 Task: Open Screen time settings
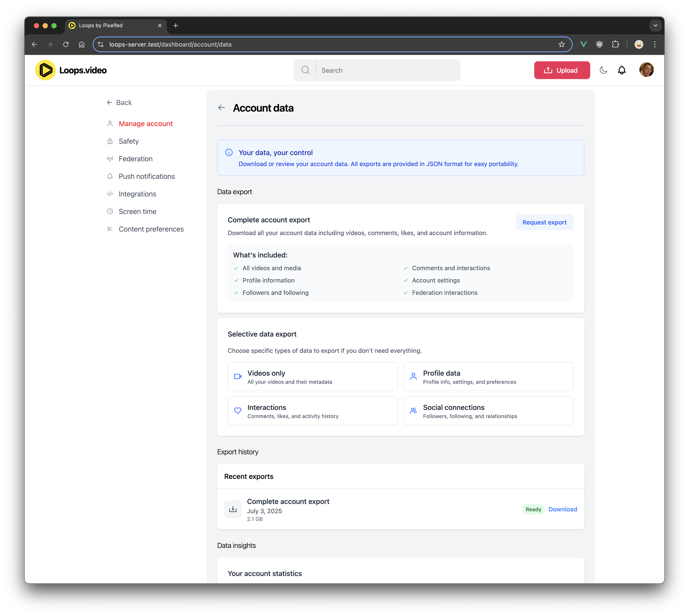(138, 212)
